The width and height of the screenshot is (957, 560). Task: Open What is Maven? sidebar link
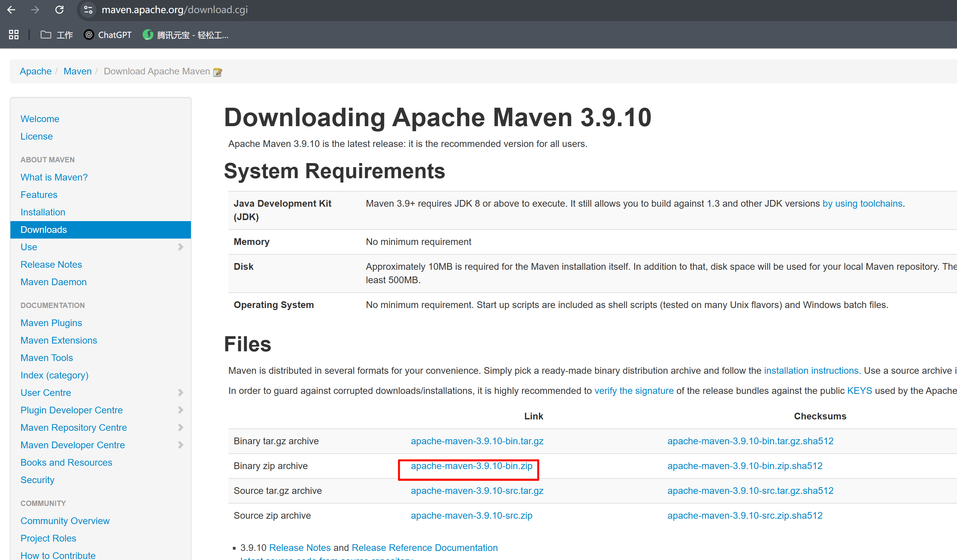pos(54,177)
